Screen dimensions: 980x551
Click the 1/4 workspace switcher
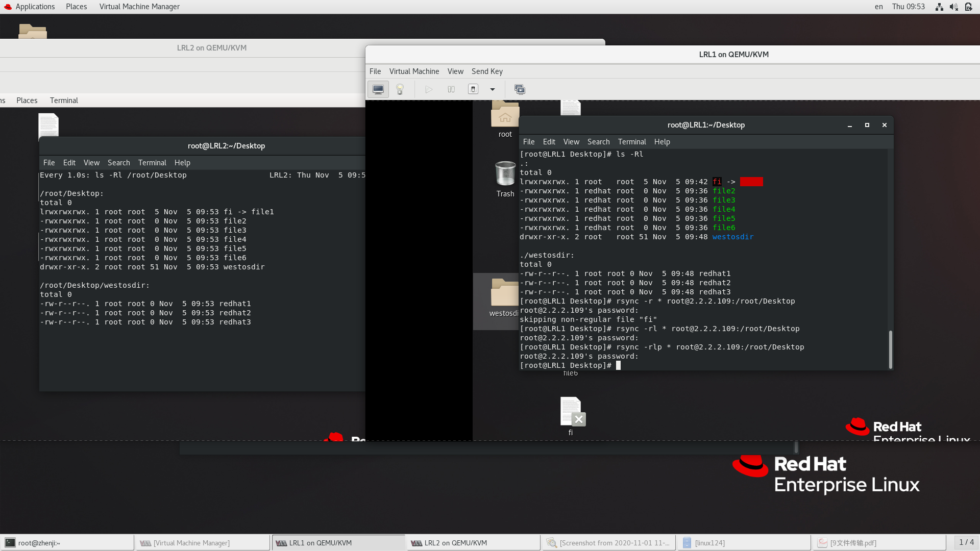click(966, 542)
